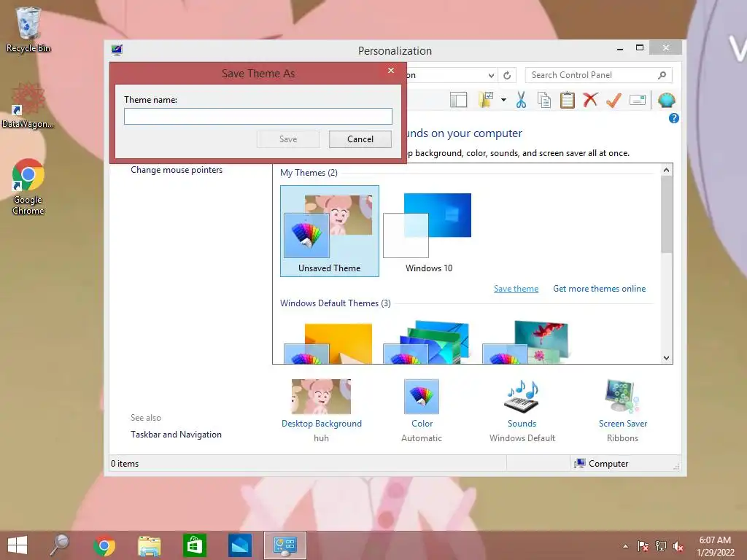747x560 pixels.
Task: Open Taskbar and Navigation link
Action: (x=176, y=435)
